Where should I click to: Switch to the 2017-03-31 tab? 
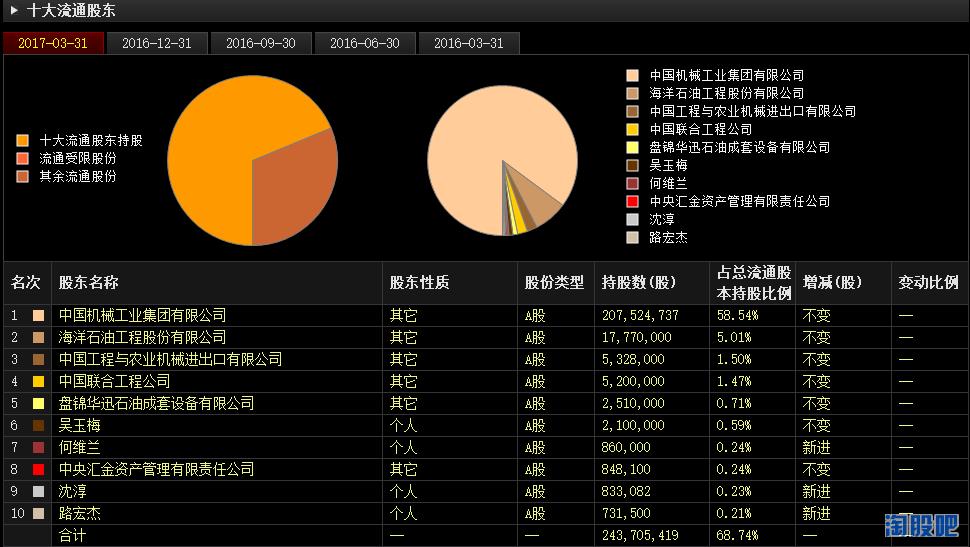[53, 43]
